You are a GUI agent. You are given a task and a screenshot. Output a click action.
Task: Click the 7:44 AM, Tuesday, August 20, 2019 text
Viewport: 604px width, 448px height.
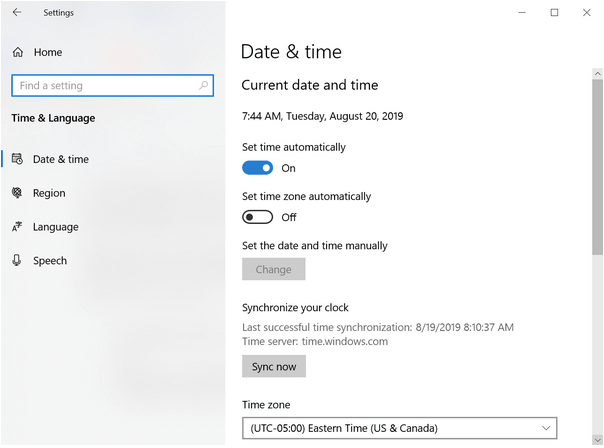[322, 116]
